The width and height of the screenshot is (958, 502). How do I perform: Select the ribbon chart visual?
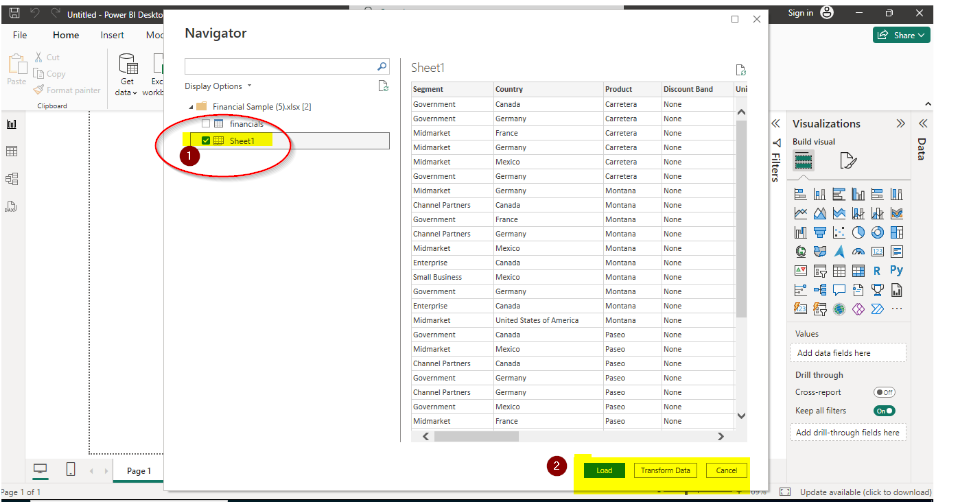[896, 214]
